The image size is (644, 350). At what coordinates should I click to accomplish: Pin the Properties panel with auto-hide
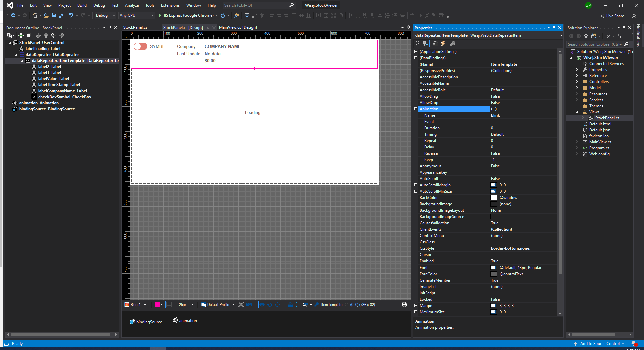tap(554, 28)
